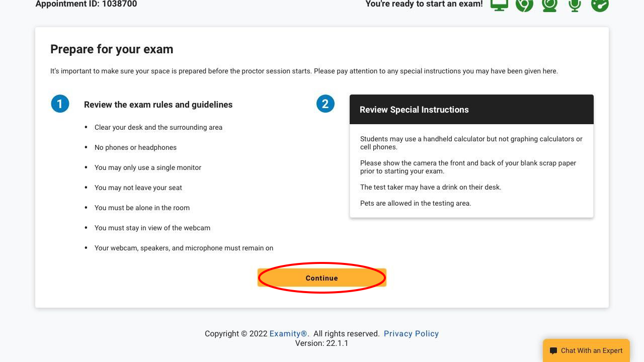Click the green monitor system check icon
644x362 pixels.
[x=499, y=5]
